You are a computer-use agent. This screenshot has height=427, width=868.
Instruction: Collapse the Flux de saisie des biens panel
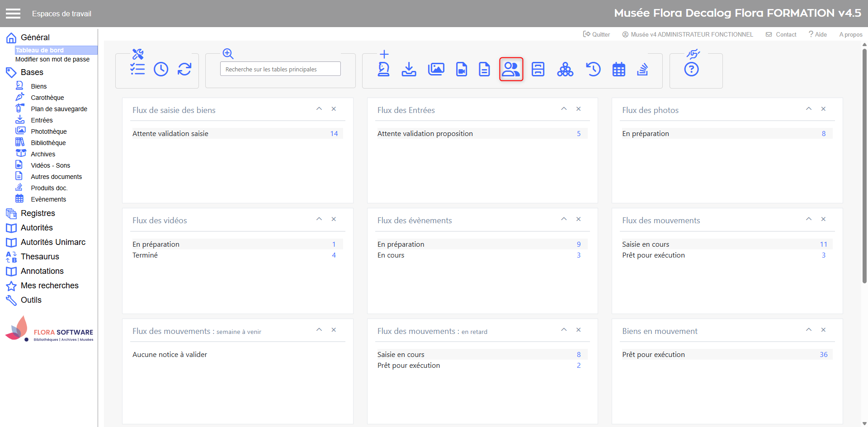tap(319, 109)
